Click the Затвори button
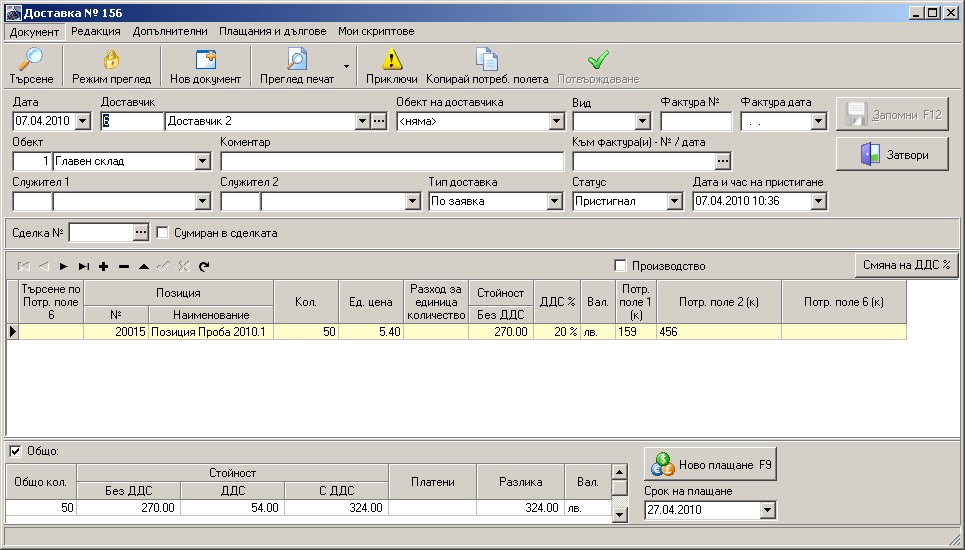The height and width of the screenshot is (550, 965). 892,154
